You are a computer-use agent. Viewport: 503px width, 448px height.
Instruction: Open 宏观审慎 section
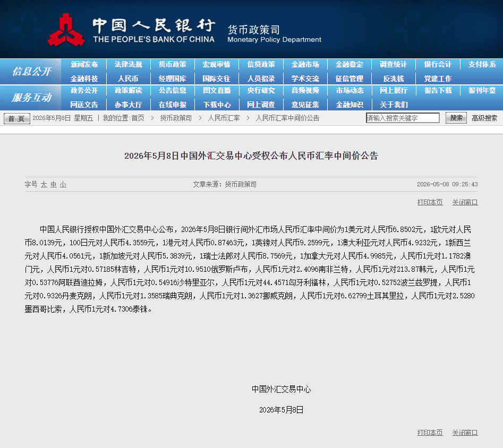217,64
